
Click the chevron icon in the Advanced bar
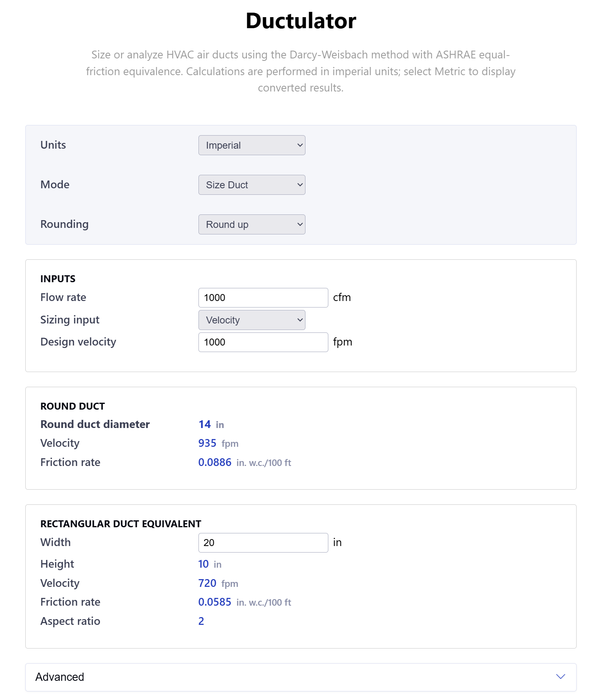pos(560,677)
